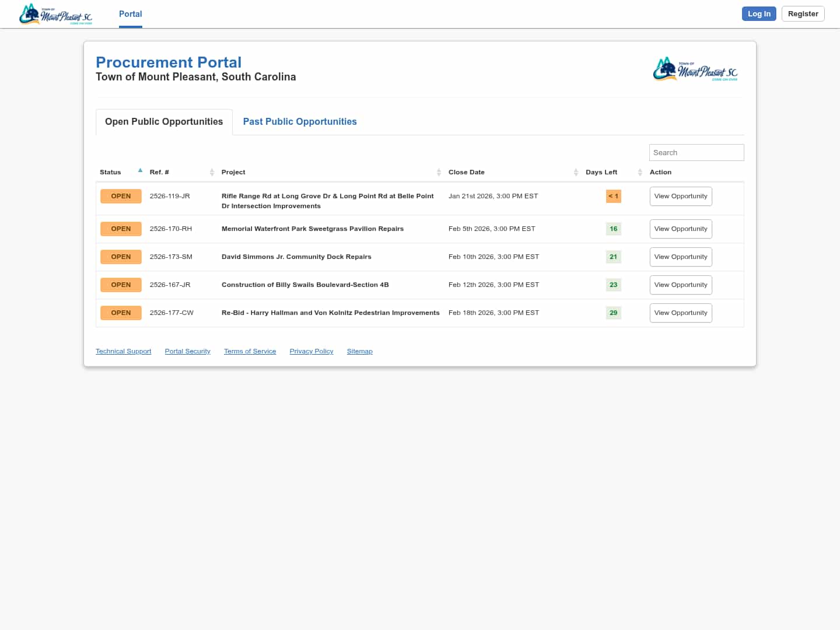The image size is (840, 630).
Task: Click the '< 1' days left badge
Action: 613,197
